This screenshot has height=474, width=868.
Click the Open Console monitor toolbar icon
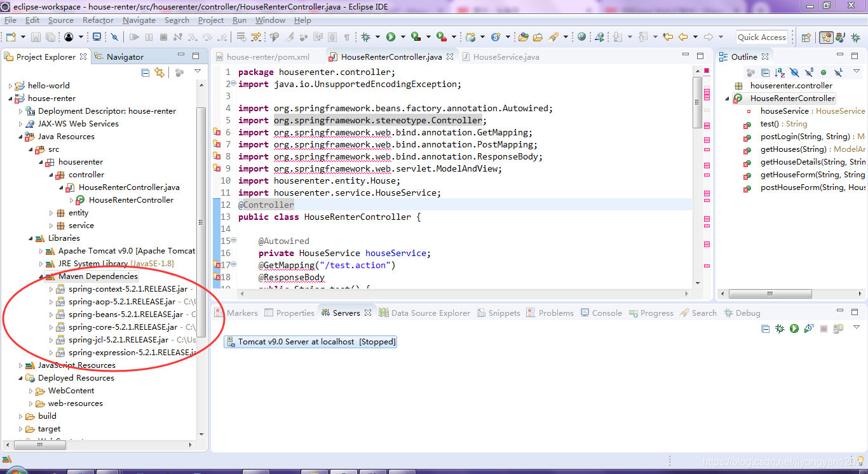97,37
